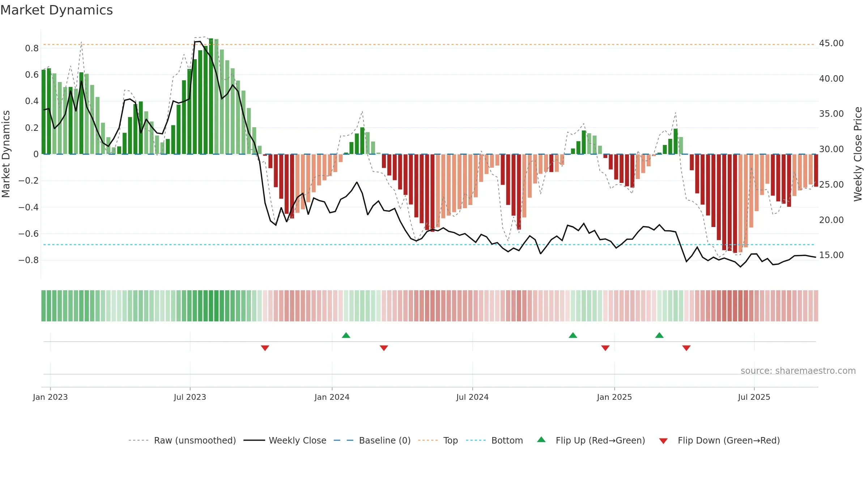Toggle Flip Down (Green→Red) legend entry
The width and height of the screenshot is (868, 488).
click(x=719, y=440)
